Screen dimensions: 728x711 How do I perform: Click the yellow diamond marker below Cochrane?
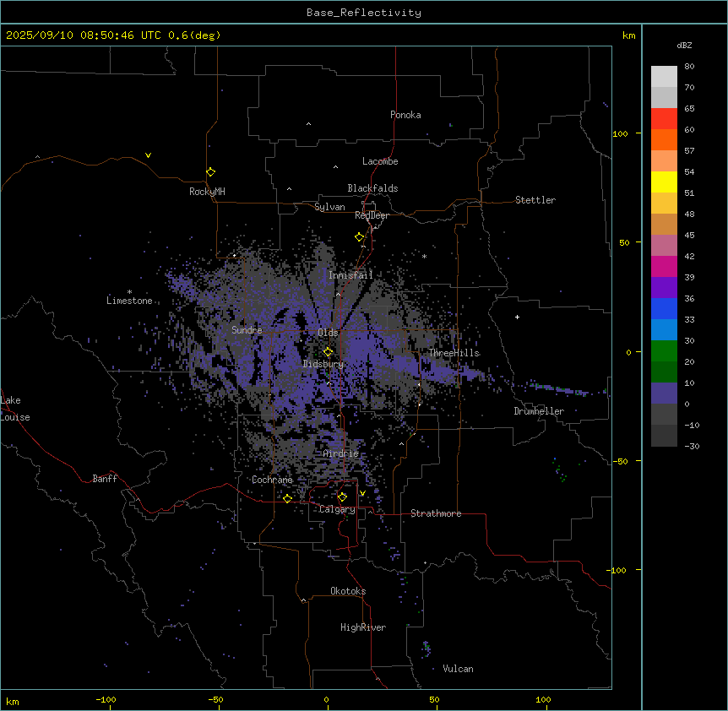tap(288, 498)
